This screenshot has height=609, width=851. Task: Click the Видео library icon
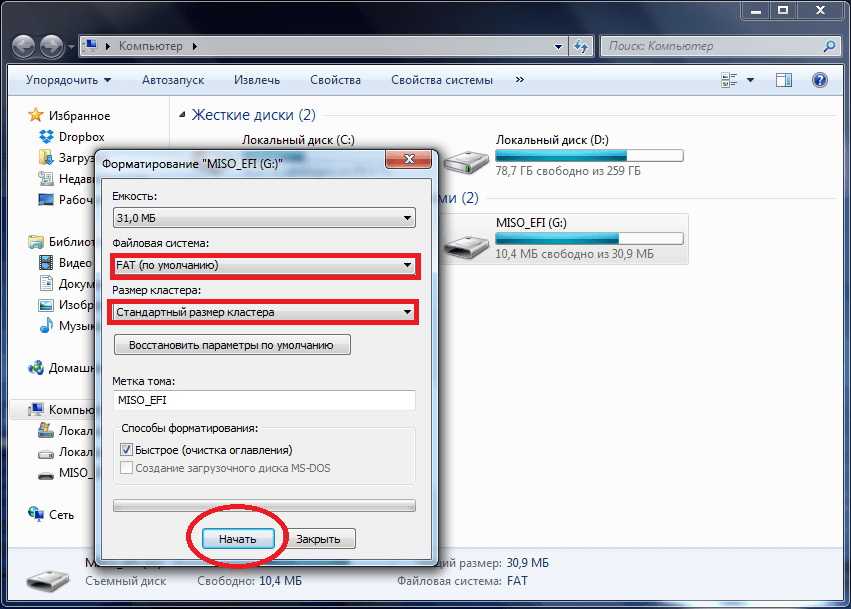(x=46, y=263)
